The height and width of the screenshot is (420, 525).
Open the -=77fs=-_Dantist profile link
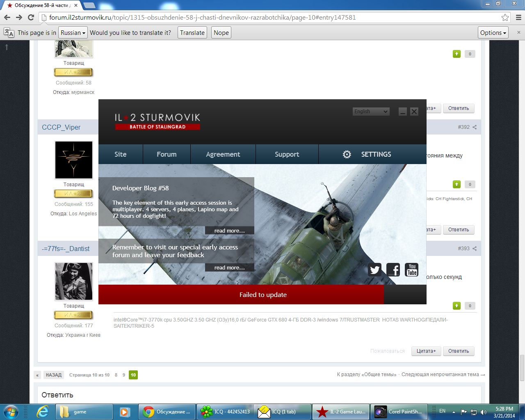(66, 249)
